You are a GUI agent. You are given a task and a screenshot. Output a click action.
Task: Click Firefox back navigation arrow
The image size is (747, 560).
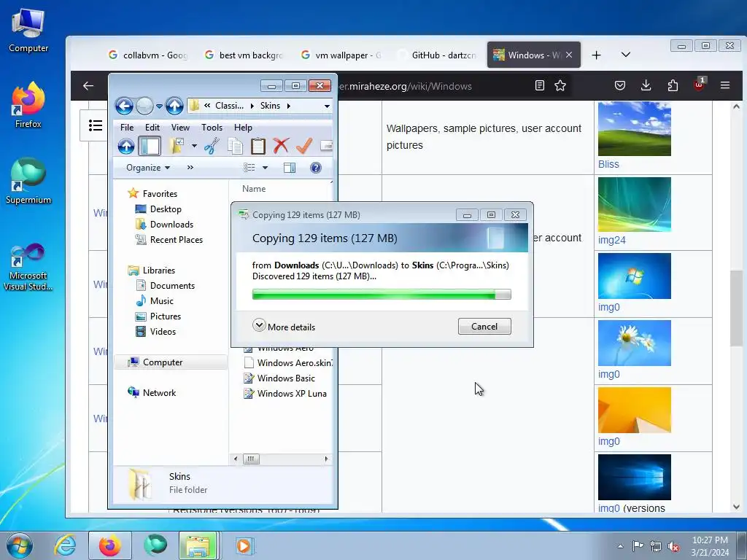(88, 86)
